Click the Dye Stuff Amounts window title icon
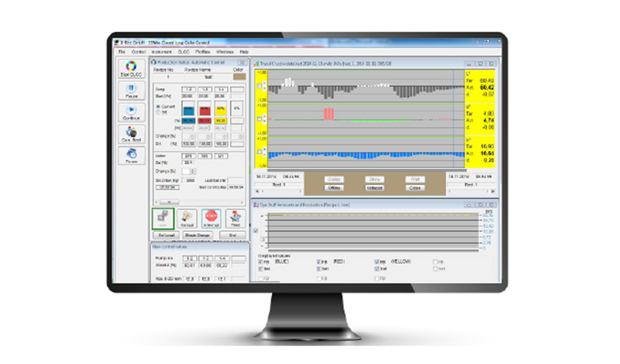The height and width of the screenshot is (364, 620). click(256, 204)
